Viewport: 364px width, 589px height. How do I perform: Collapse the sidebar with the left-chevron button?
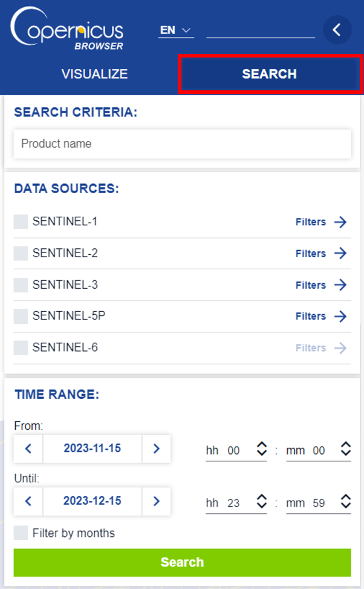(x=337, y=30)
